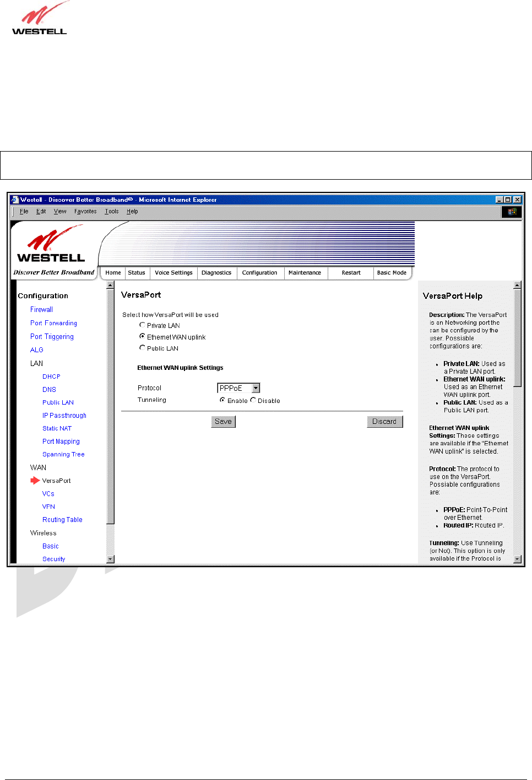Open the Basic link under Wireless
This screenshot has width=532, height=780.
[x=50, y=546]
